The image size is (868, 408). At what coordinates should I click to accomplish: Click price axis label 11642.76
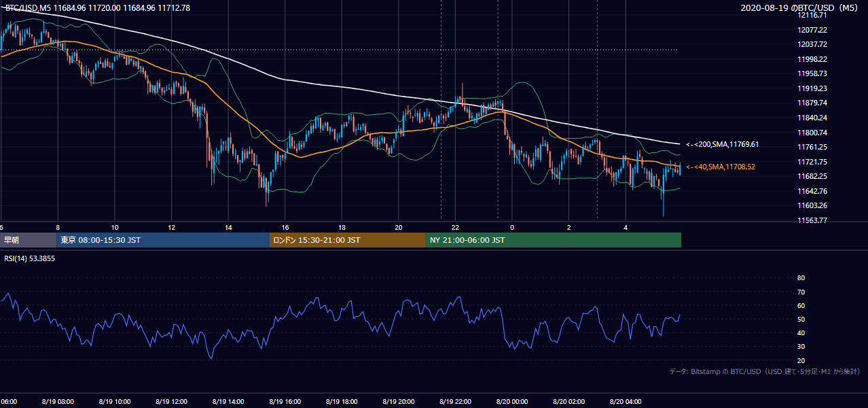[812, 191]
